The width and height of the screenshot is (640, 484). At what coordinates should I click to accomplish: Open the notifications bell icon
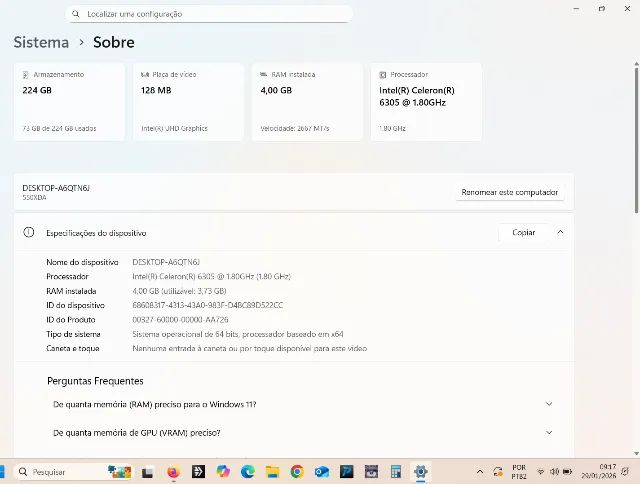(x=625, y=472)
